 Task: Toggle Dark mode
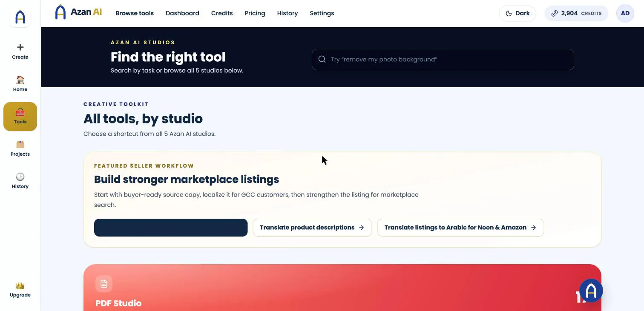(x=517, y=13)
